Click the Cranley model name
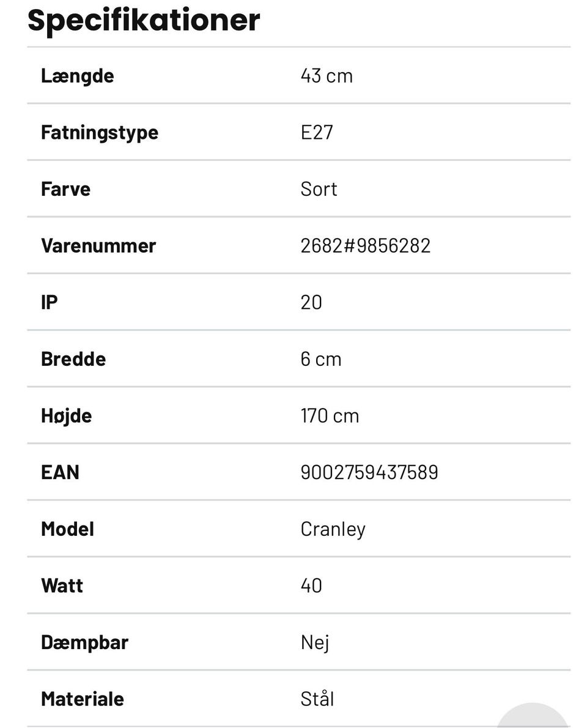This screenshot has width=587, height=728. coord(333,529)
